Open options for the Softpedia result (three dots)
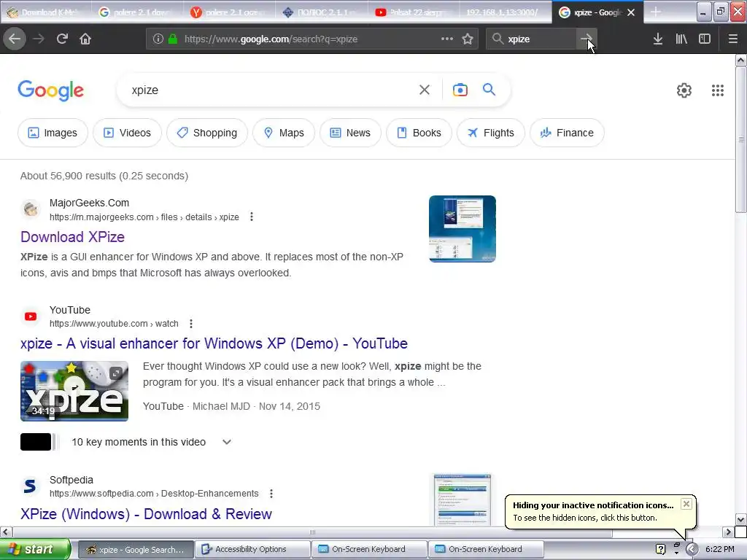747x560 pixels. click(x=271, y=494)
